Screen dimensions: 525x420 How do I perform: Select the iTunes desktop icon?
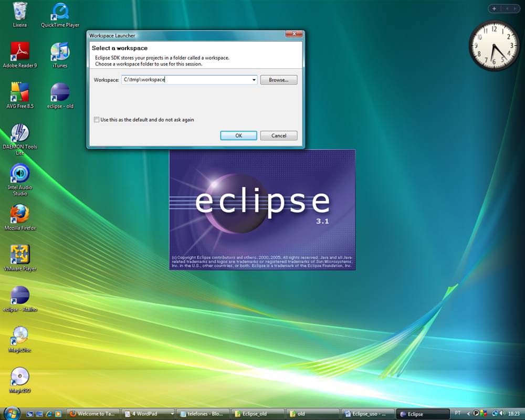coord(60,55)
